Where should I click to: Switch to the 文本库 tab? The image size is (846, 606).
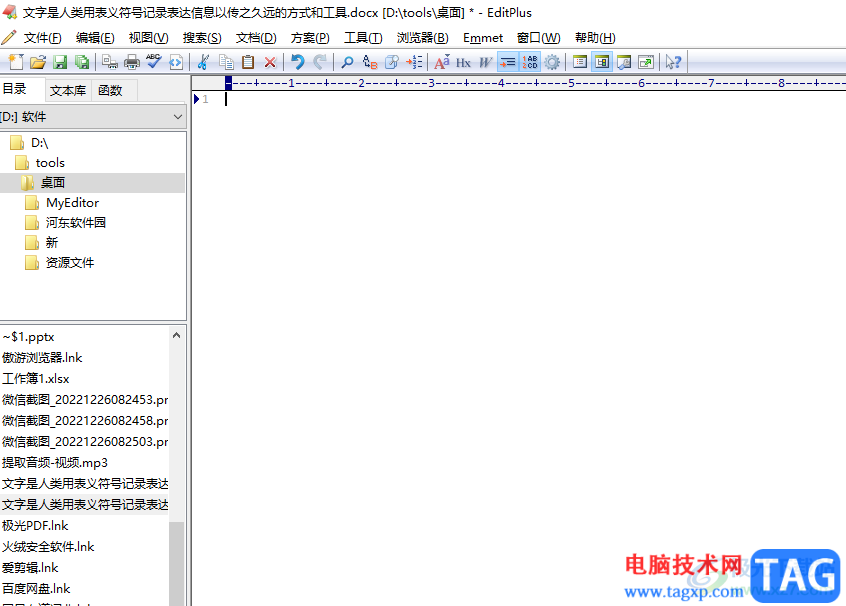point(68,91)
